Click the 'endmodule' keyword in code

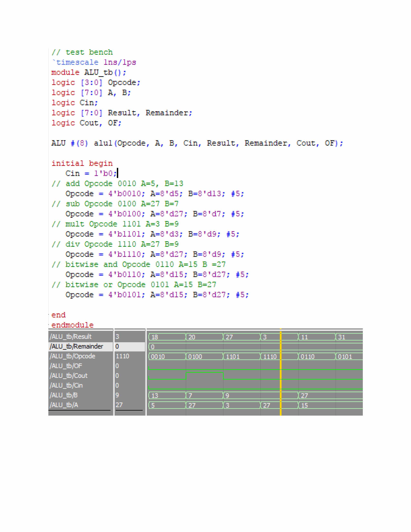tap(72, 325)
